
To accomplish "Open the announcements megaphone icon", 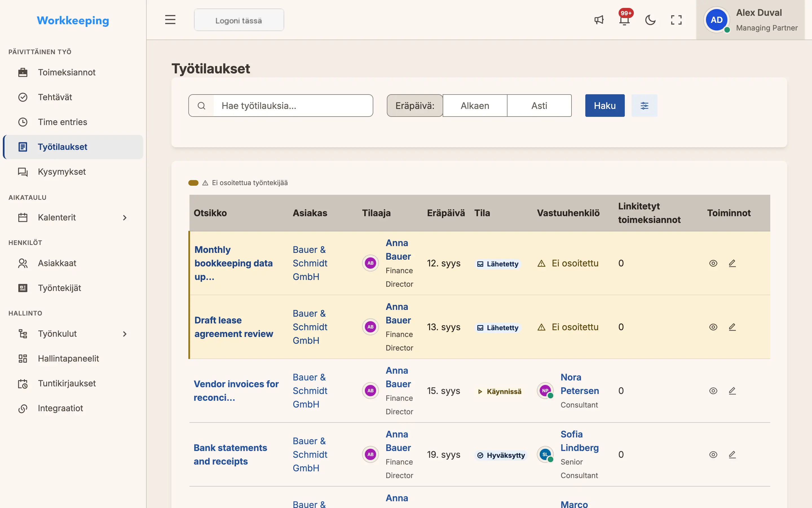I will 599,20.
